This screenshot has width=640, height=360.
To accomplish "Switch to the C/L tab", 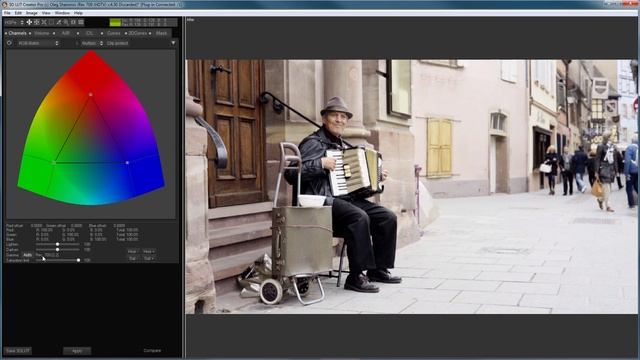I will (x=89, y=33).
